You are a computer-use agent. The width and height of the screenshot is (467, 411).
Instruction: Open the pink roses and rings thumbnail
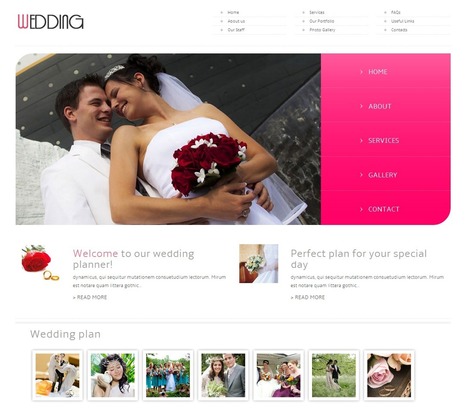[389, 375]
